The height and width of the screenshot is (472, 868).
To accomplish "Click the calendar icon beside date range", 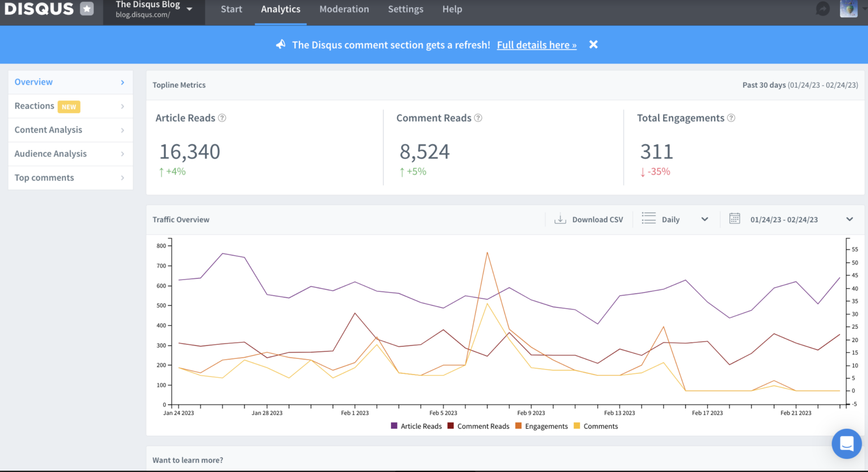I will 735,219.
